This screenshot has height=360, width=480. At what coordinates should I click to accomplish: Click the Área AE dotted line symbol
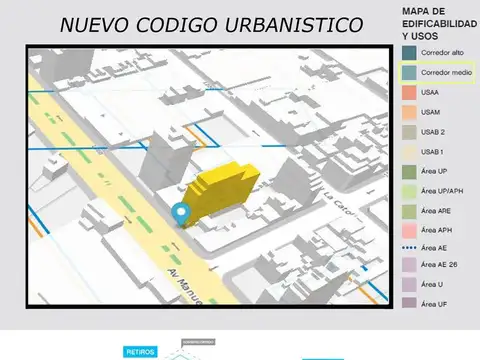[x=409, y=248]
